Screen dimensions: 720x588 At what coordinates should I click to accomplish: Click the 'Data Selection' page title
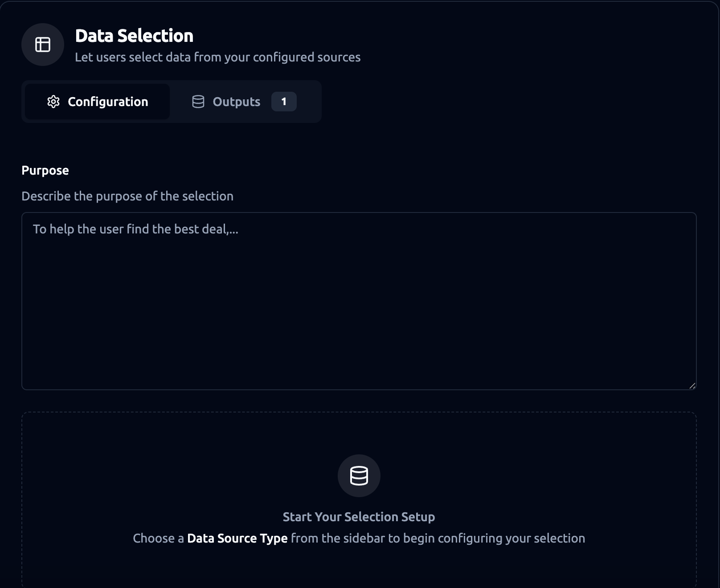[x=134, y=36]
